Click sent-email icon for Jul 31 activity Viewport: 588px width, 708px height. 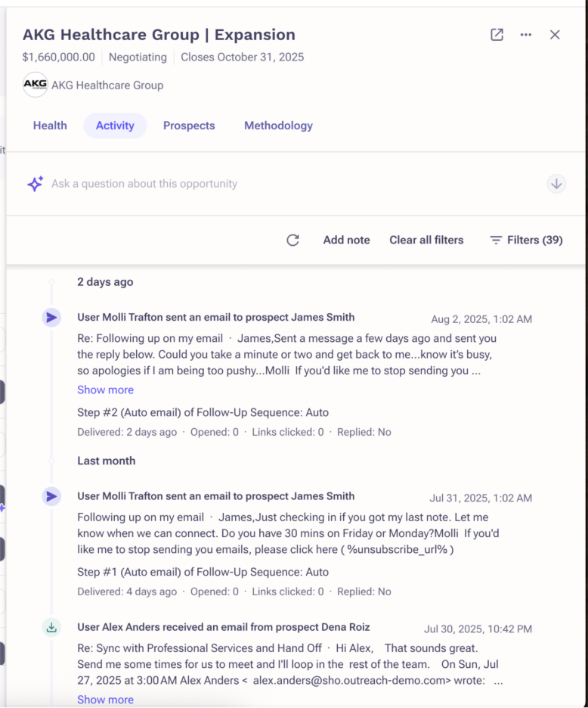pyautogui.click(x=52, y=496)
